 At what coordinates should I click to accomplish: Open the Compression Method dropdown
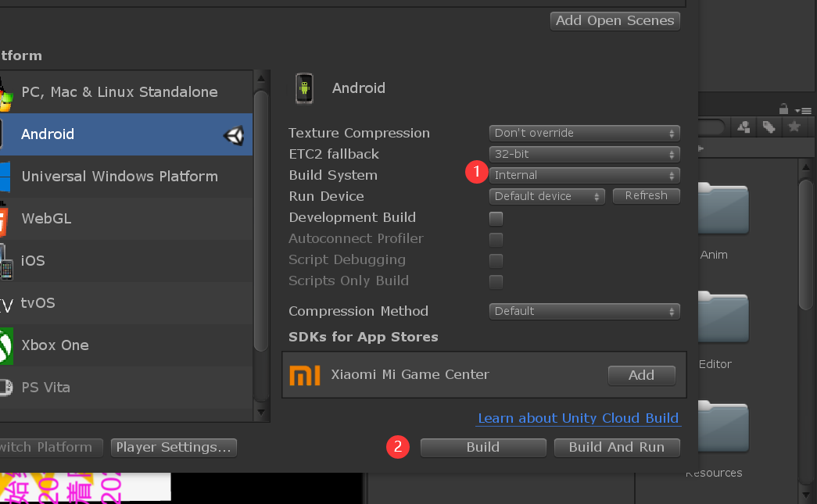[x=584, y=311]
